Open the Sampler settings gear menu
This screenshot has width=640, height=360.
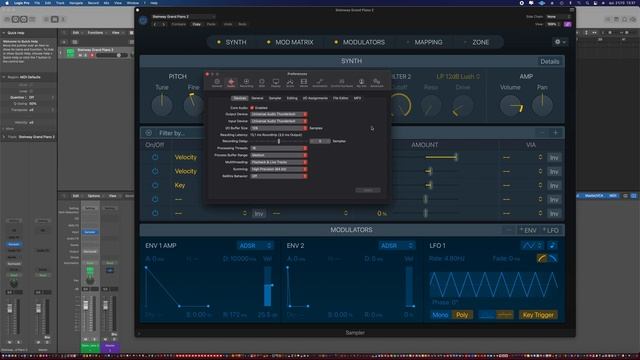point(559,42)
